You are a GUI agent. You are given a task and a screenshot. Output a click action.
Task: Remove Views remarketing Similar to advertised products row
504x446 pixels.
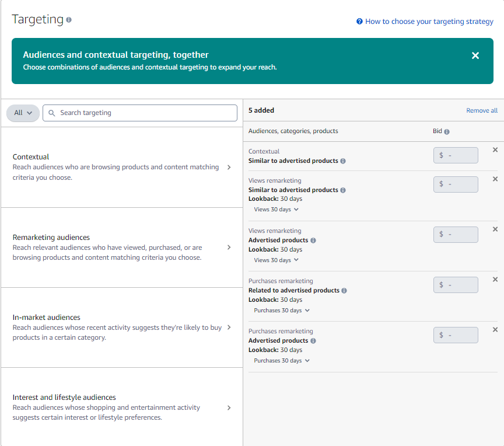coord(495,179)
